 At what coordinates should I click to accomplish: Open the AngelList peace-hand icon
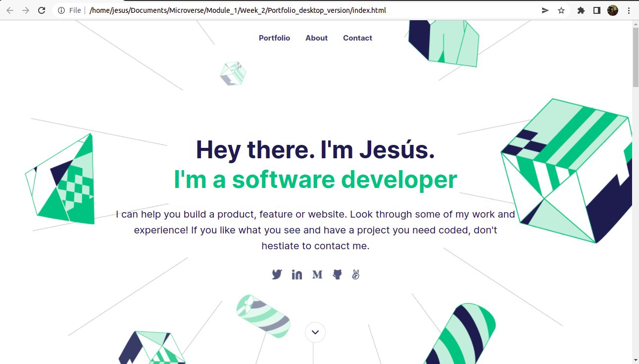click(355, 274)
